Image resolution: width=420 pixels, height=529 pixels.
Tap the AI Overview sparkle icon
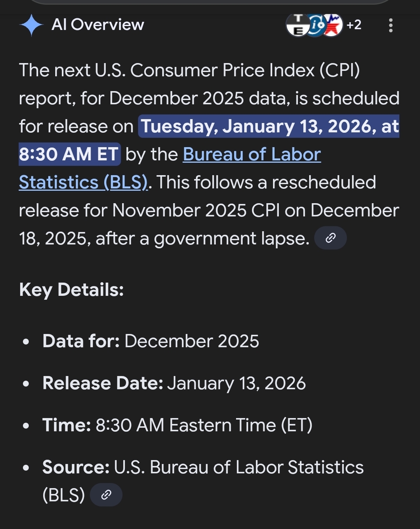tap(31, 25)
